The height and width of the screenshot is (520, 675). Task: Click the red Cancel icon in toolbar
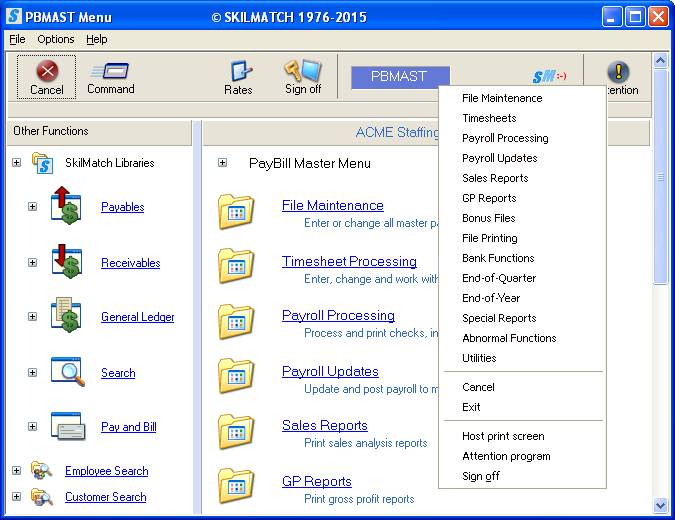47,71
